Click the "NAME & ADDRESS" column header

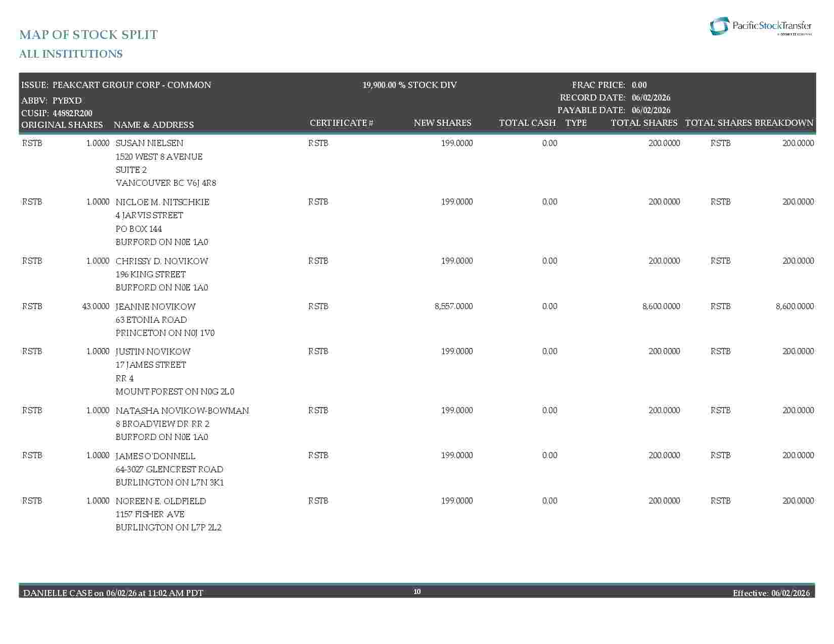(x=154, y=125)
